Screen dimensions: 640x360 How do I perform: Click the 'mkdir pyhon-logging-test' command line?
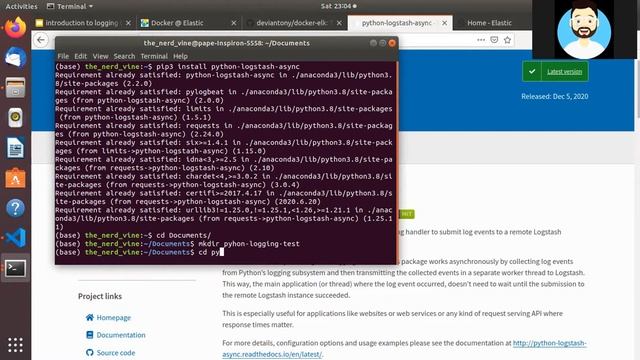(249, 244)
